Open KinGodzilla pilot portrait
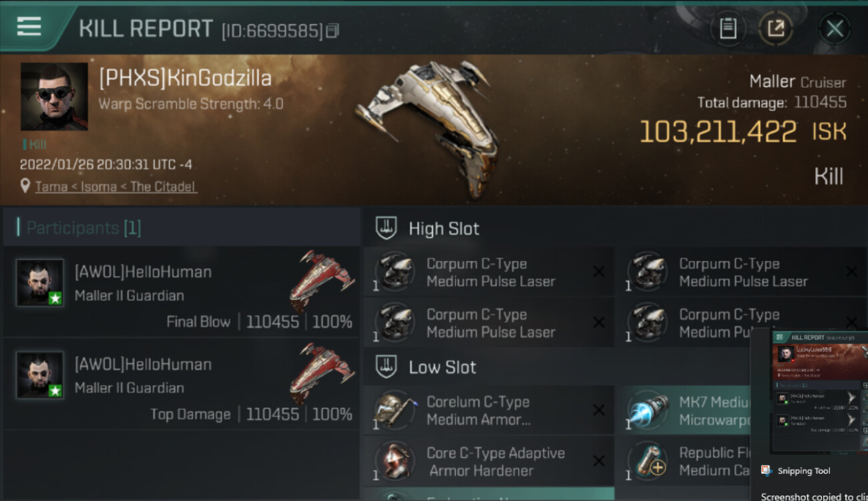This screenshot has height=501, width=868. 54,97
